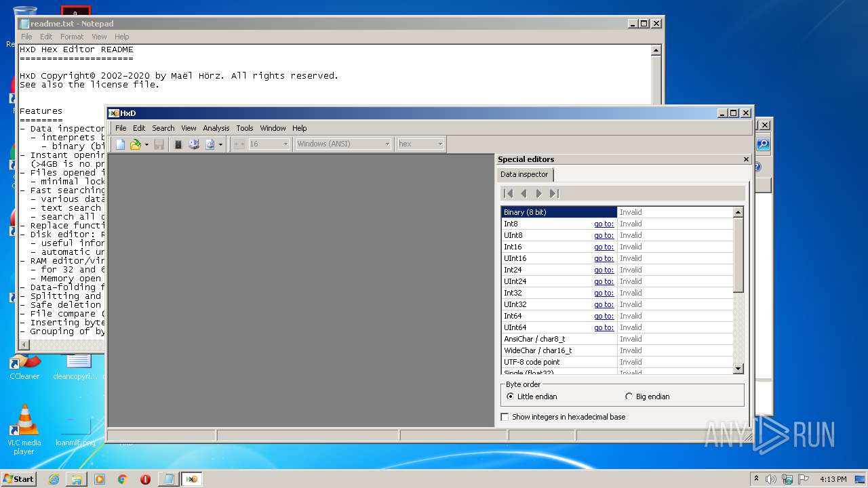Viewport: 868px width, 488px height.
Task: Select Little endian byte order
Action: [x=532, y=396]
